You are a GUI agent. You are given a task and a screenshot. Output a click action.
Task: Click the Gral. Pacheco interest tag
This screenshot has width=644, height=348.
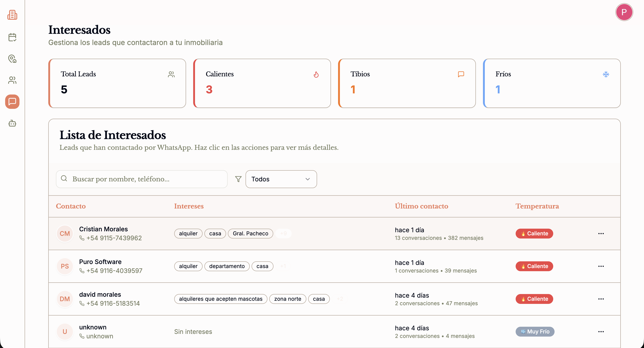point(250,234)
